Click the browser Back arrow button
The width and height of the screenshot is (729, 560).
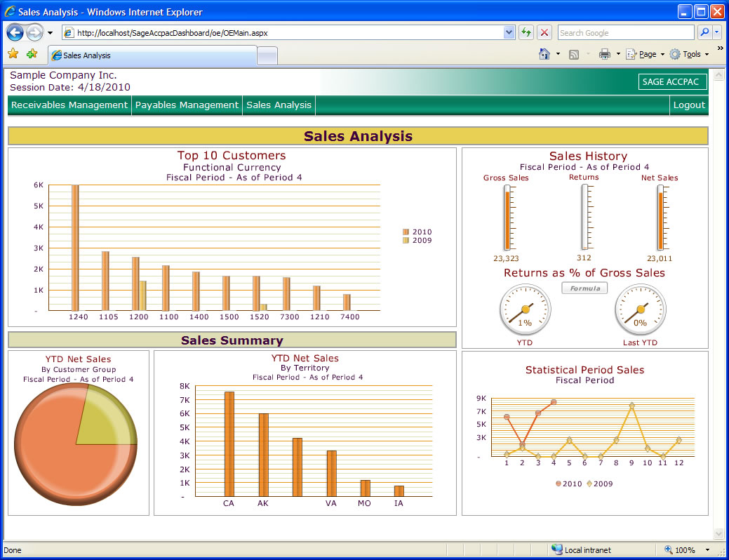click(15, 33)
